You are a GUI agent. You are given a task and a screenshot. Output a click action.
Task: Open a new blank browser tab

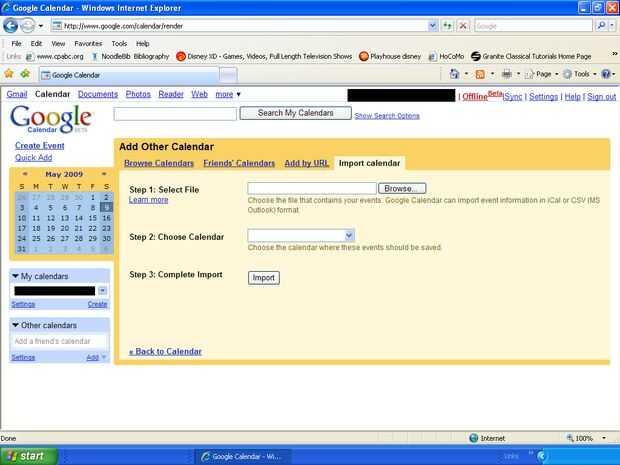[x=228, y=75]
